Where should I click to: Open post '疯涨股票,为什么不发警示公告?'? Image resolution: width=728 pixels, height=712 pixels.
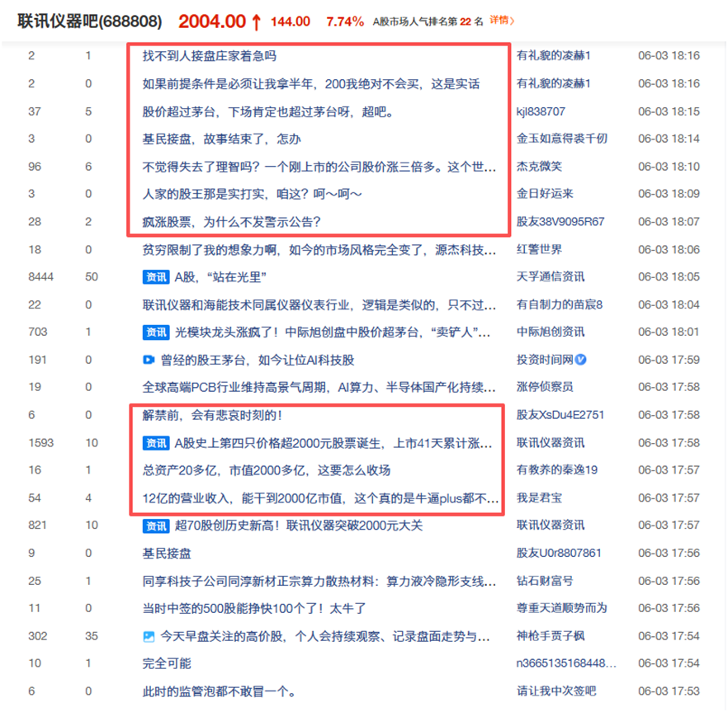pyautogui.click(x=232, y=222)
